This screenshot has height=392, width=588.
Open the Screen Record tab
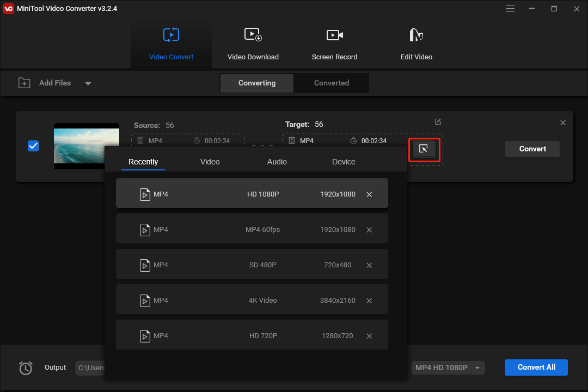point(334,44)
